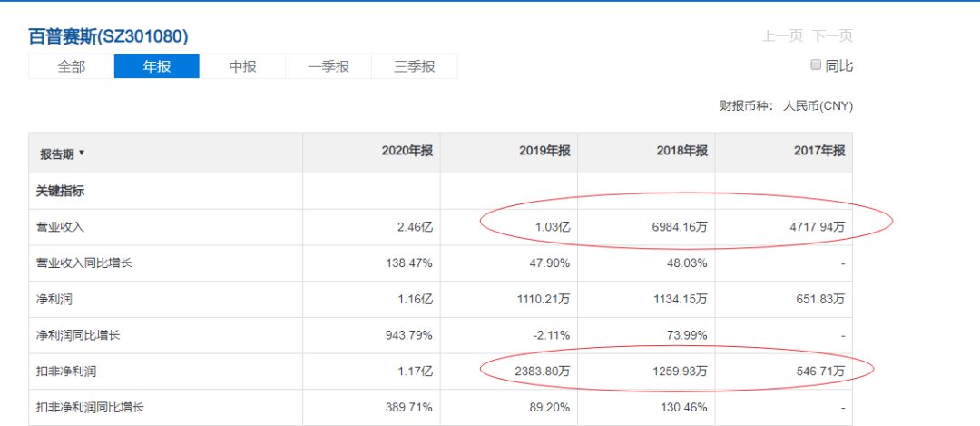
Task: Go to 下一页
Action: point(832,35)
